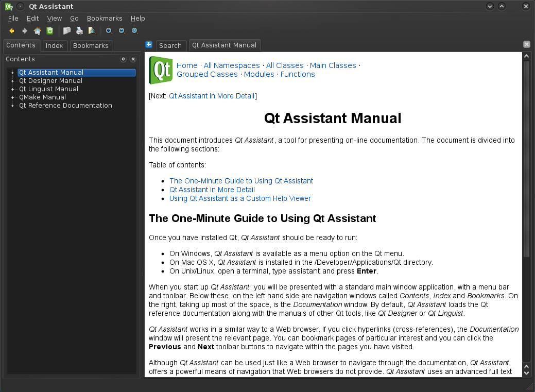Expand the QMake Manual tree node
Viewport: 535px width, 392px height.
pos(13,97)
